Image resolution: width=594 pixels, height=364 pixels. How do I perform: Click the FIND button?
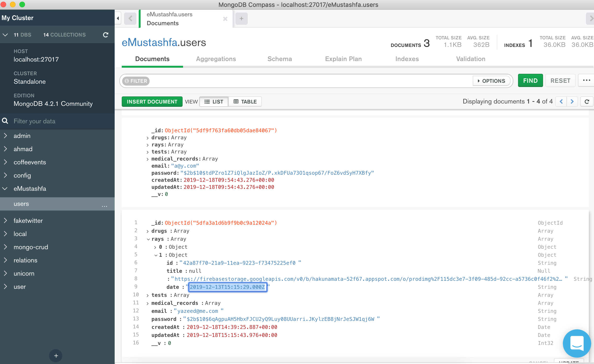coord(530,80)
